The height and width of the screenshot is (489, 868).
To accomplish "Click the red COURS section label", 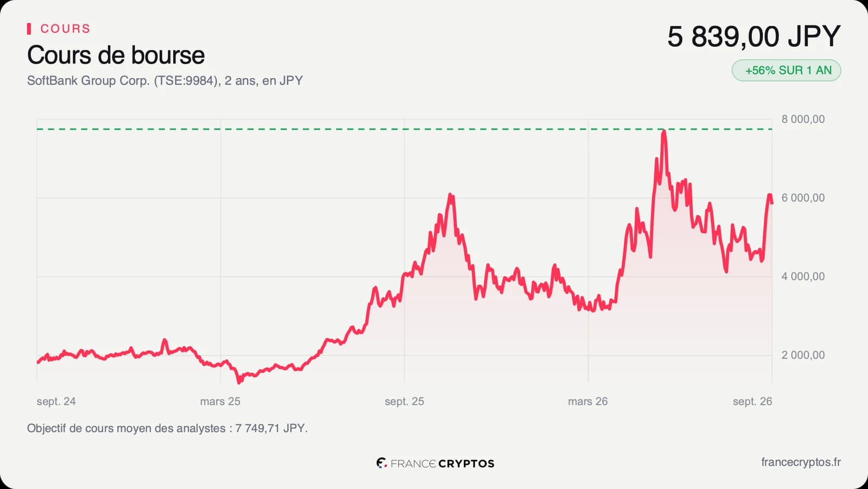I will (65, 29).
